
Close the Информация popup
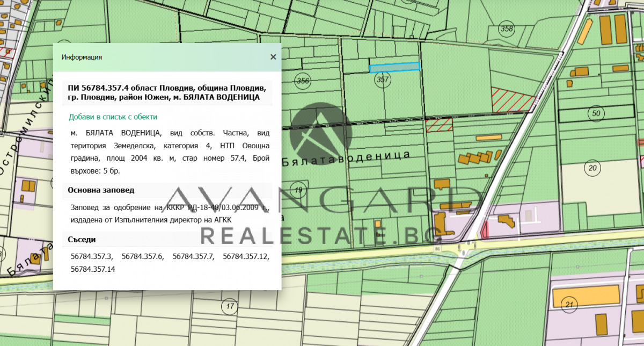[273, 57]
